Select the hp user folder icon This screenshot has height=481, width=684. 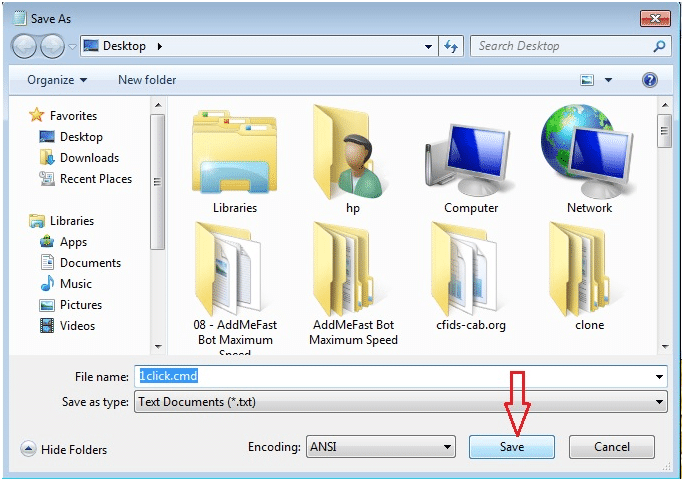pyautogui.click(x=352, y=155)
